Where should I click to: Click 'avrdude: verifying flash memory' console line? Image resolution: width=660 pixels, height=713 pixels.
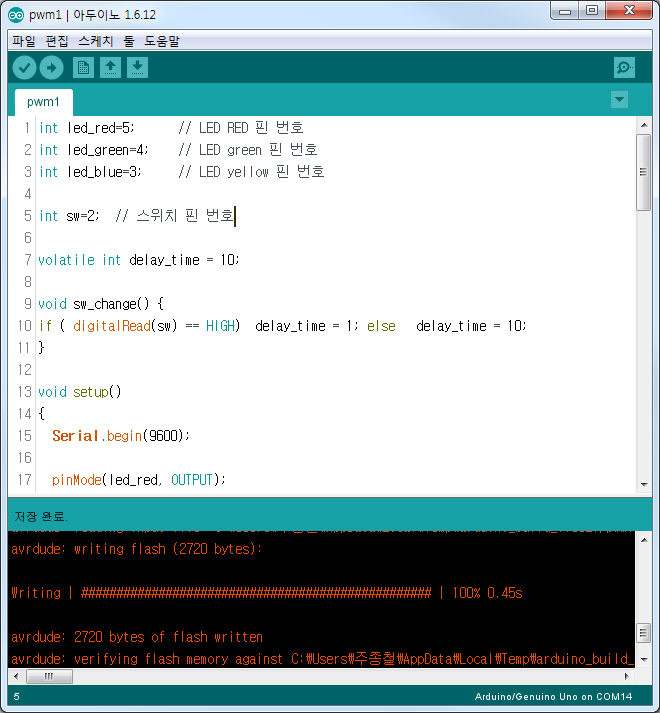pos(322,659)
